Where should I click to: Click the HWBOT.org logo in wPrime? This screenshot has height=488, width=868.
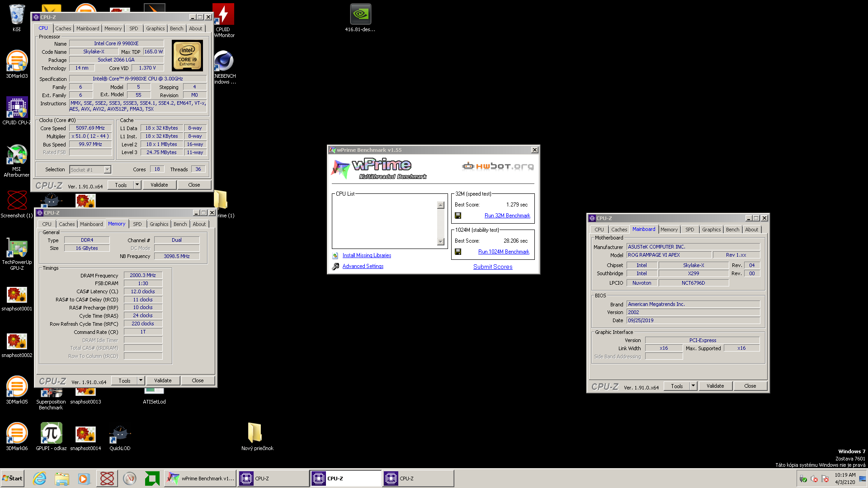click(498, 166)
